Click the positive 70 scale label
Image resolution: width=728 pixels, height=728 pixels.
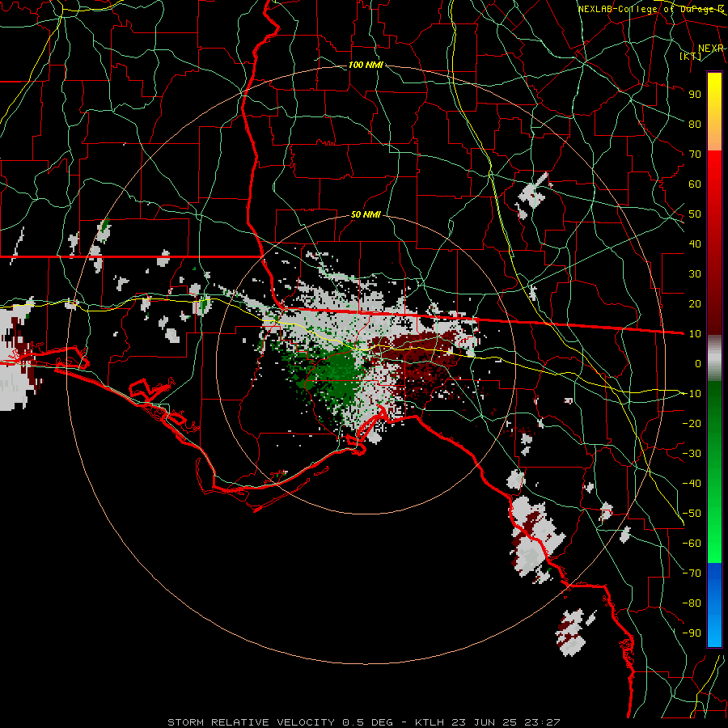tap(695, 154)
